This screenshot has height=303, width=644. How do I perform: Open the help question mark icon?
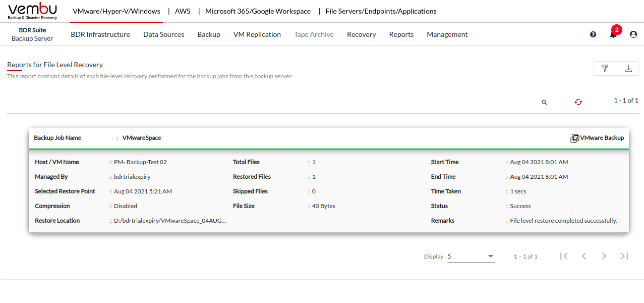click(x=593, y=34)
